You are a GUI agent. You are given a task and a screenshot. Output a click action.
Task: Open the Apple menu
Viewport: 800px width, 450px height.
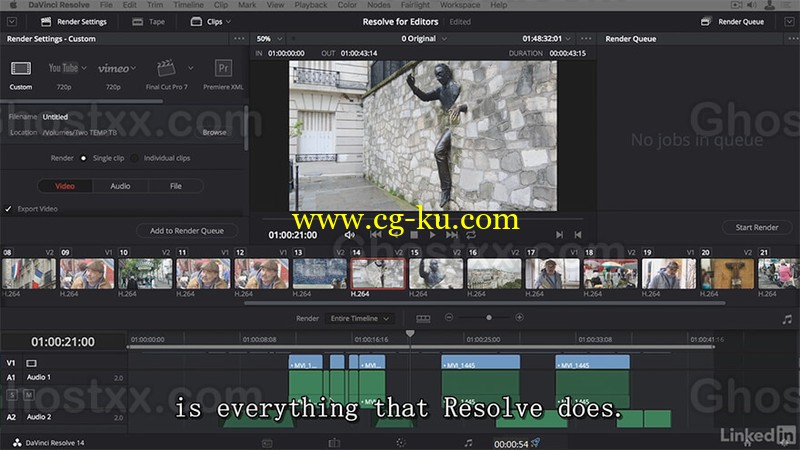pos(13,5)
